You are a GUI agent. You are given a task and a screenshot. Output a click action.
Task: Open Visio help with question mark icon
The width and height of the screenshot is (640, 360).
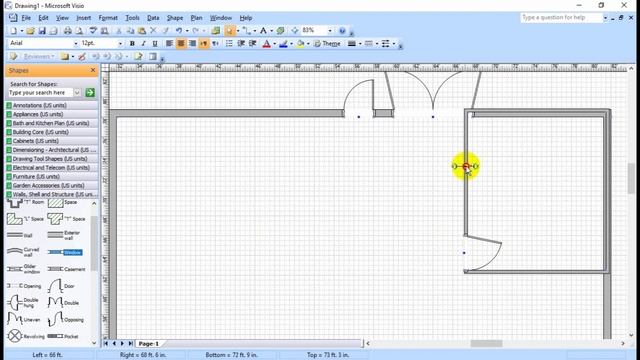point(342,31)
